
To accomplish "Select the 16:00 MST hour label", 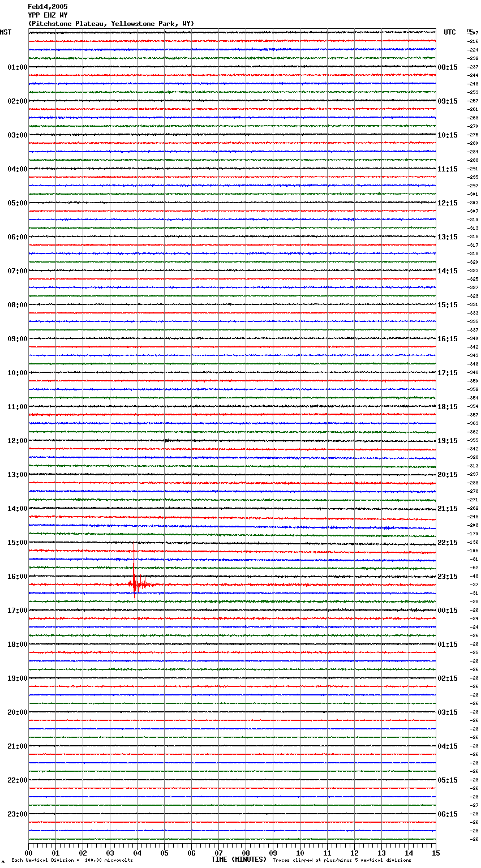I will (x=18, y=577).
